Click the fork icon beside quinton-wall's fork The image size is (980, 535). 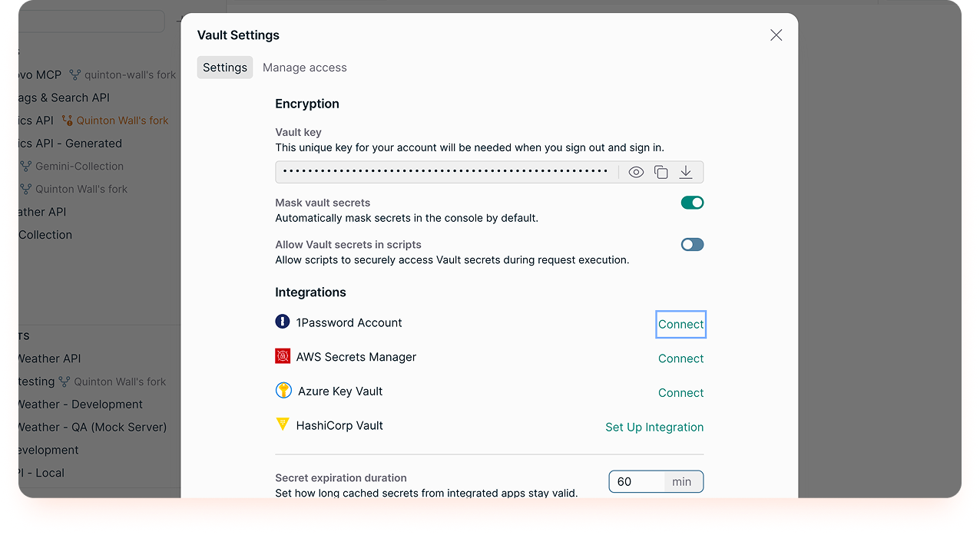74,74
